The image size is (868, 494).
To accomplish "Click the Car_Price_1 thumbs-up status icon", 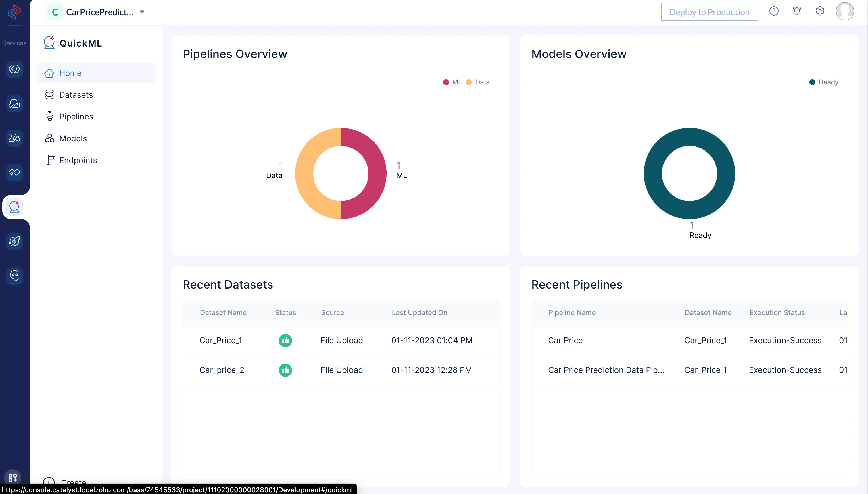I will [285, 340].
